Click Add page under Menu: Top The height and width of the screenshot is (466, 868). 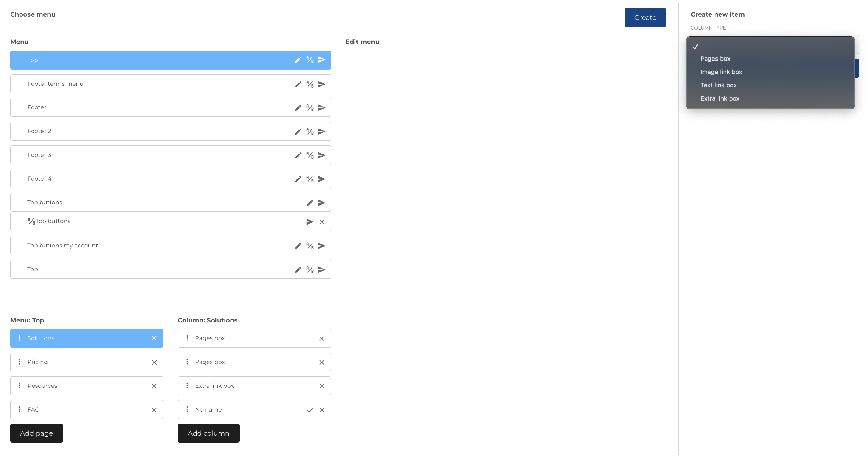(x=36, y=433)
